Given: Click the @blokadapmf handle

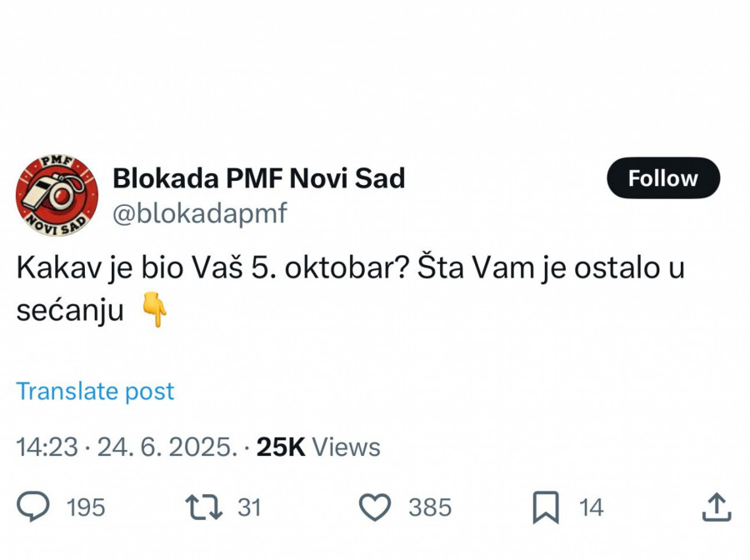Looking at the screenshot, I should [x=199, y=213].
